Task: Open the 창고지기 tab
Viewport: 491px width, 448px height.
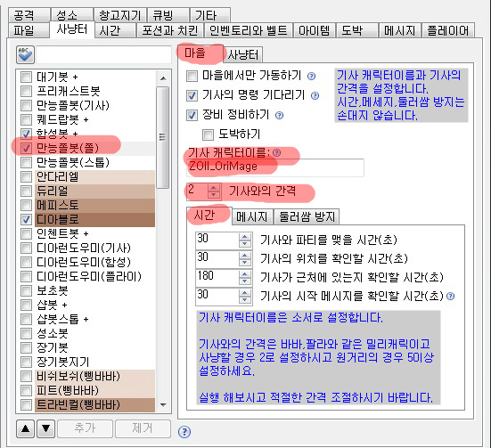Action: (x=120, y=15)
